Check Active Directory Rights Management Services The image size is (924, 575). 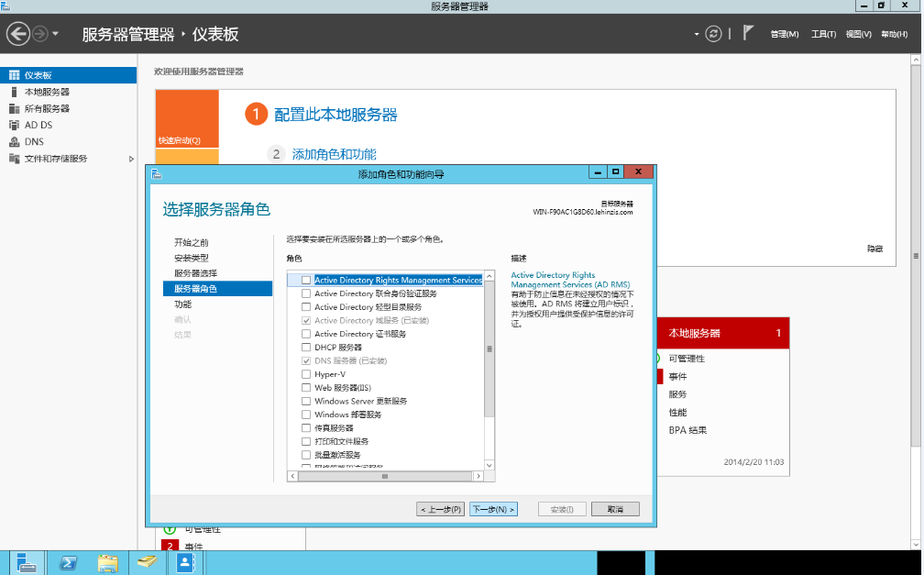(306, 280)
